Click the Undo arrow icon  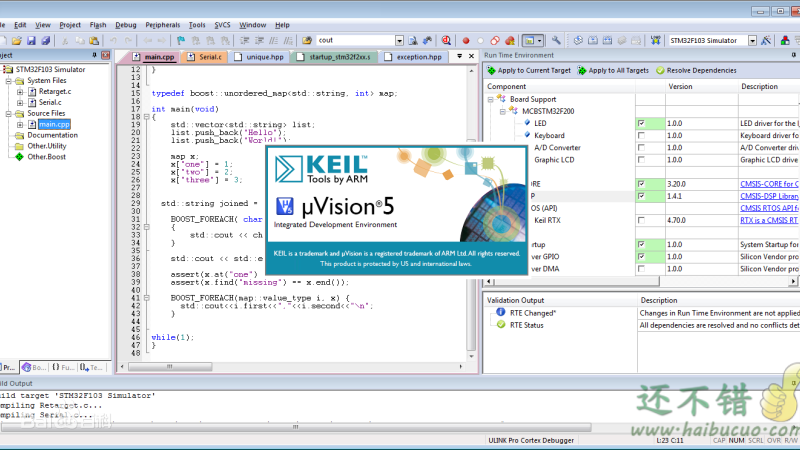[x=115, y=40]
